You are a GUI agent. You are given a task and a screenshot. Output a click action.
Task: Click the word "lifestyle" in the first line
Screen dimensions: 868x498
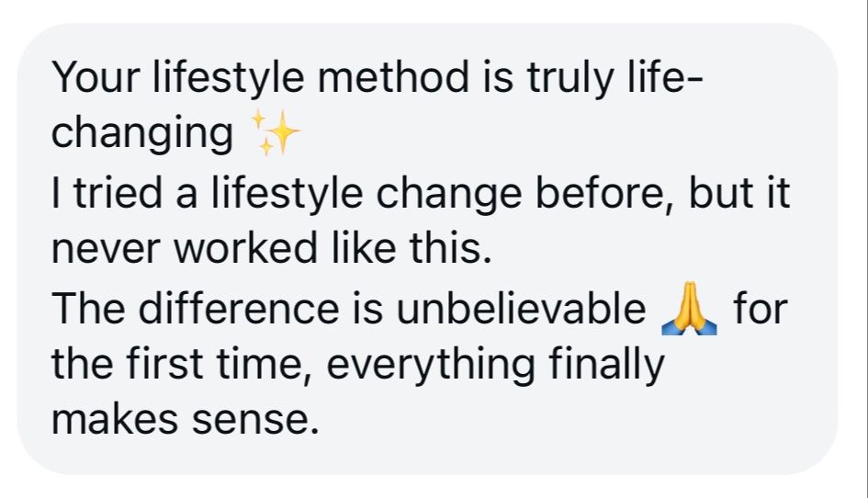(x=228, y=77)
